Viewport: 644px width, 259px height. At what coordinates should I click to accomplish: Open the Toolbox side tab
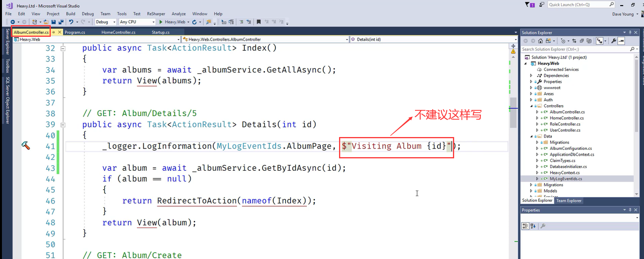[7, 66]
